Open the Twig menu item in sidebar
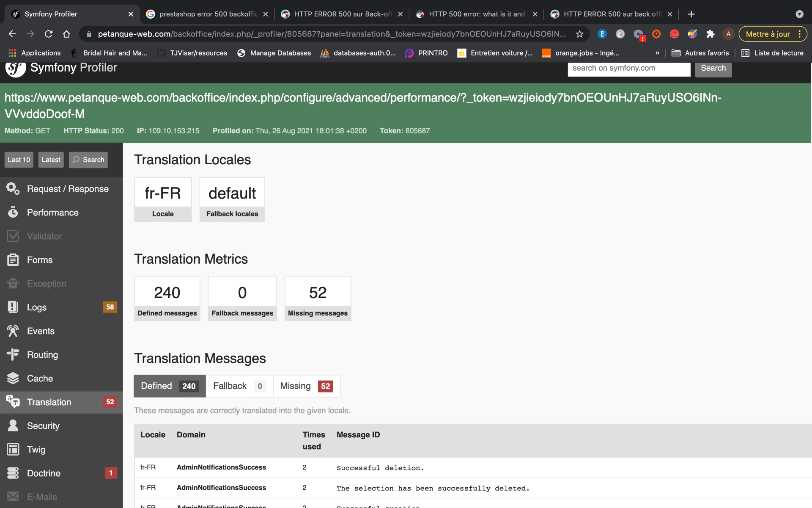This screenshot has height=508, width=812. point(36,450)
